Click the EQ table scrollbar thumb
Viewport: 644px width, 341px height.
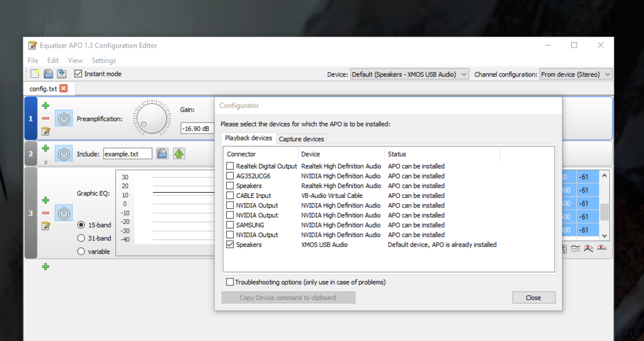tap(604, 212)
